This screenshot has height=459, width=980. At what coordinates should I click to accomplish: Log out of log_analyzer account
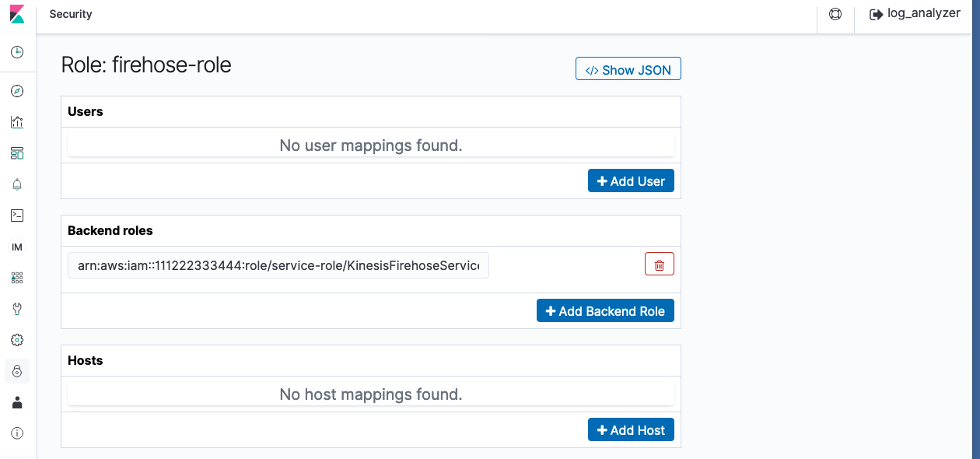coord(914,14)
